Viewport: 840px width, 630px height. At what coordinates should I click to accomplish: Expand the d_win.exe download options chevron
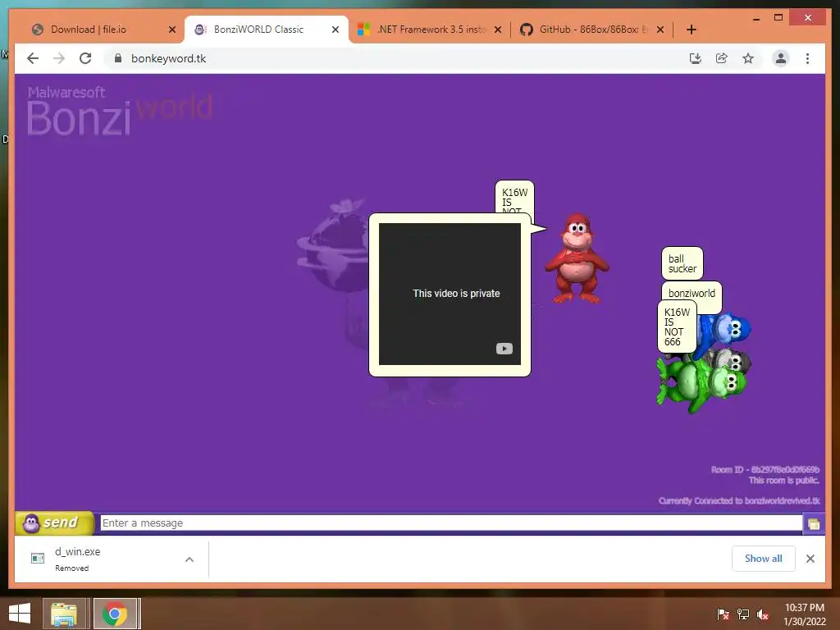[189, 559]
